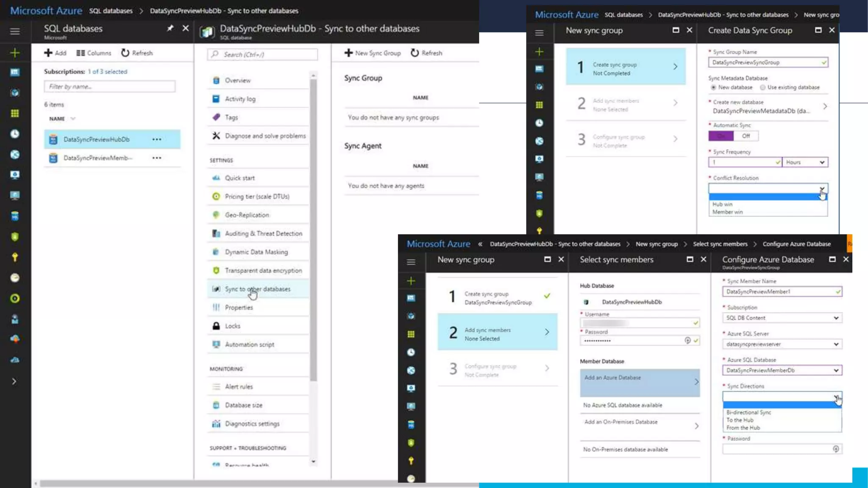Open Activity log menu item
This screenshot has width=868, height=488.
(258, 99)
